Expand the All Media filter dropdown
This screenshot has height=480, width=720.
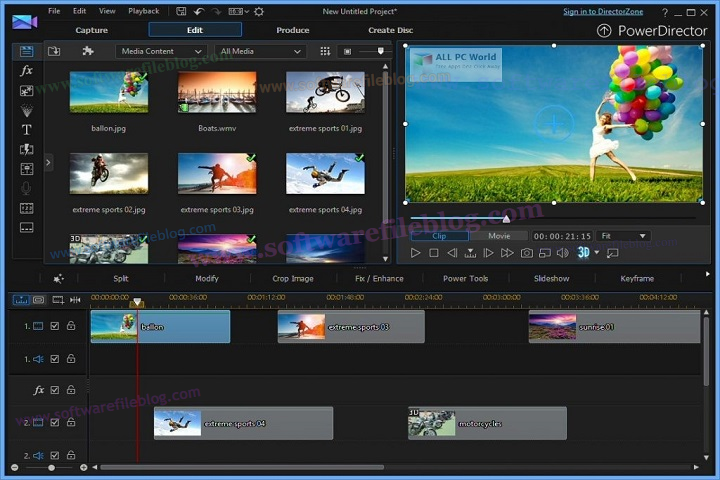point(260,51)
